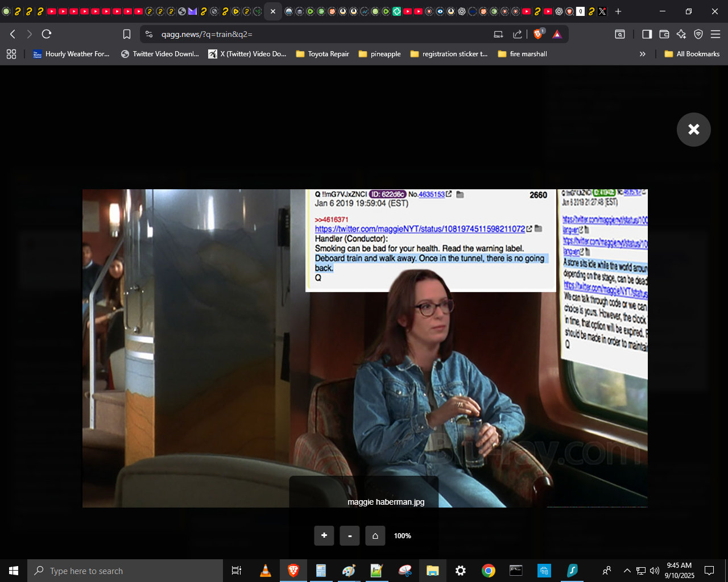Open File Explorer from taskbar

[x=433, y=571]
